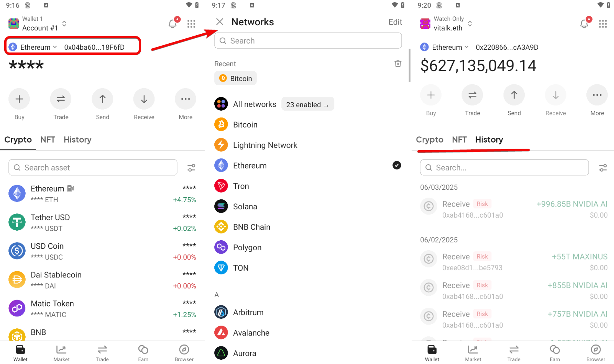Open Browser from vitalk.eth bottom bar

[x=596, y=353]
